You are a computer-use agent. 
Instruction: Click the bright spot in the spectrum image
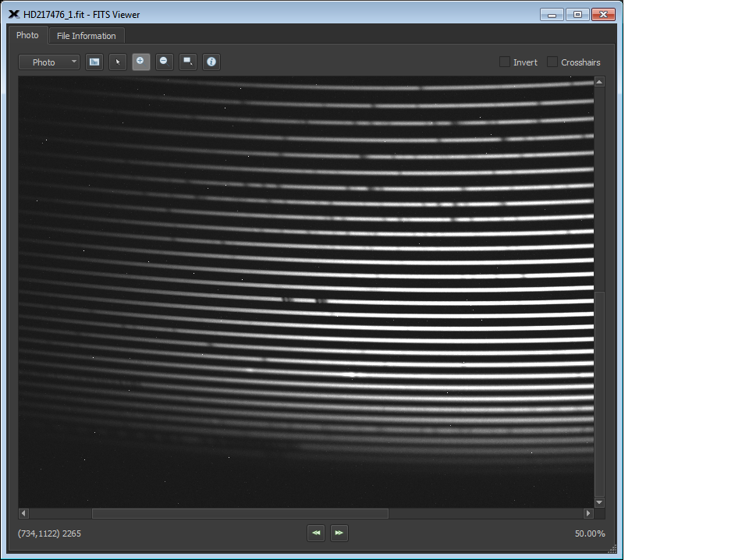(x=350, y=374)
